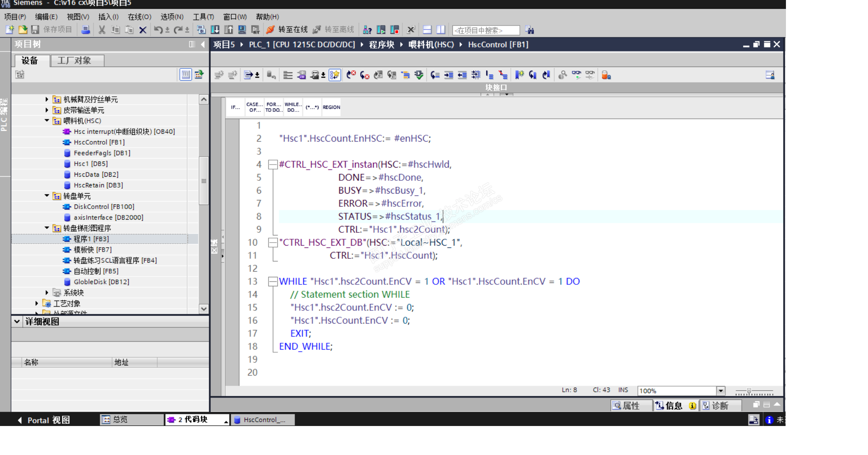The width and height of the screenshot is (868, 455).
Task: Click the Delete X toolbar icon
Action: point(143,29)
